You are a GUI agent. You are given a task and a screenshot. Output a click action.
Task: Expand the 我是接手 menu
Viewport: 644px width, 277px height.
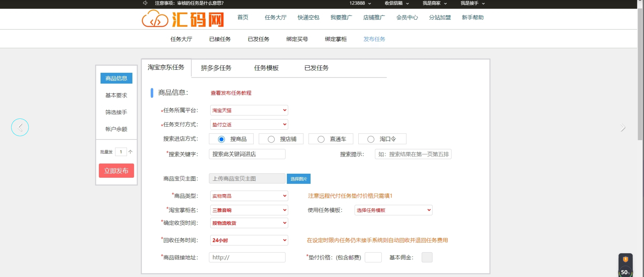click(x=473, y=3)
